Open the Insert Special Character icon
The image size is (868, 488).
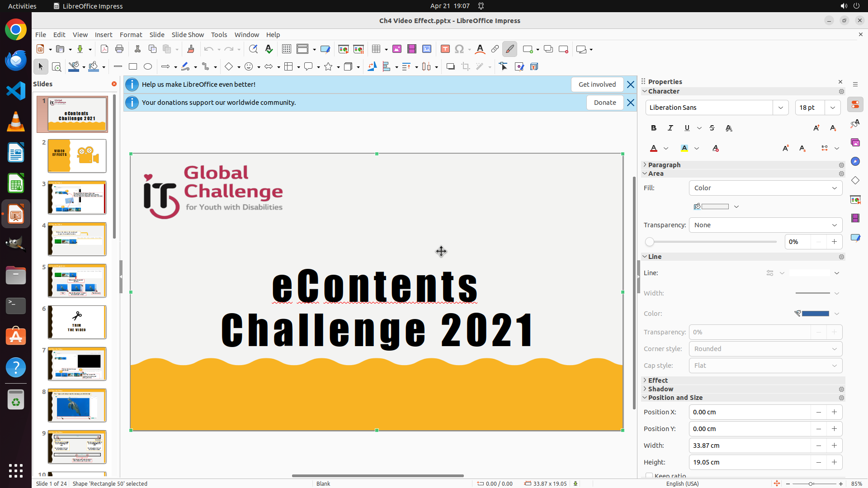pyautogui.click(x=459, y=49)
